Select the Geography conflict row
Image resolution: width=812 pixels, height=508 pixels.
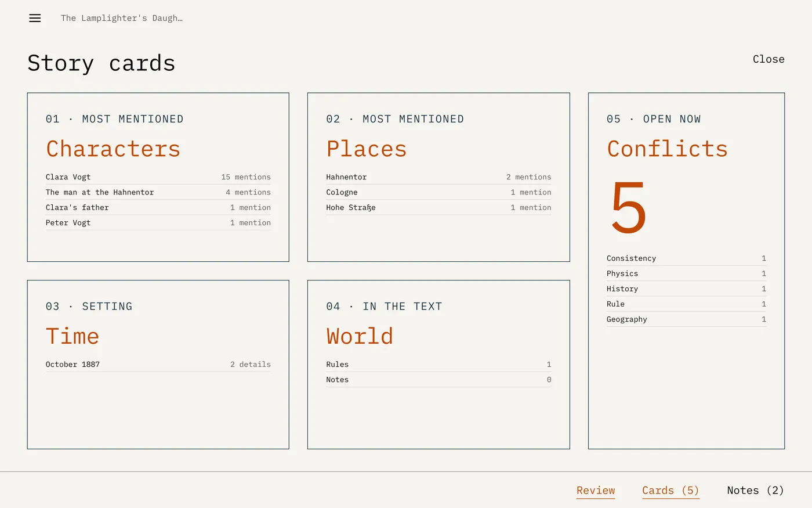coord(686,319)
